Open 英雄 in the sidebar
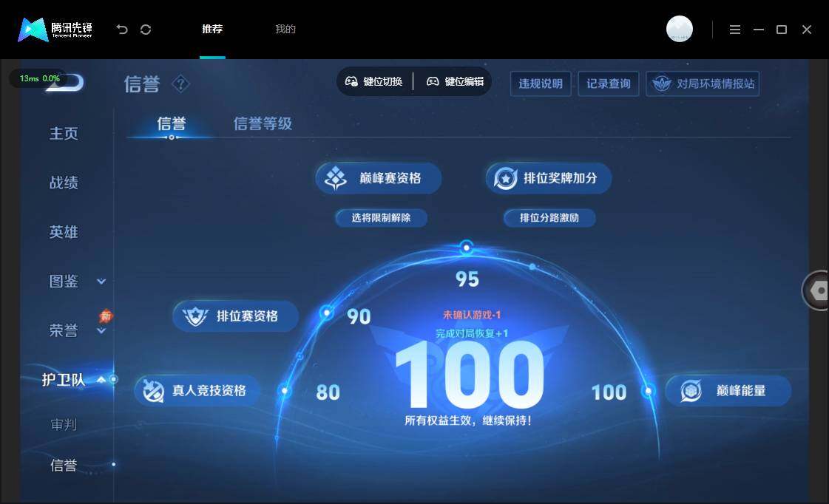Image resolution: width=829 pixels, height=504 pixels. pos(64,231)
